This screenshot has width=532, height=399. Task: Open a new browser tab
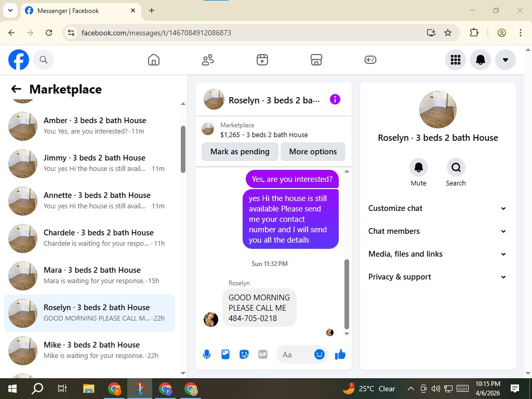152,10
